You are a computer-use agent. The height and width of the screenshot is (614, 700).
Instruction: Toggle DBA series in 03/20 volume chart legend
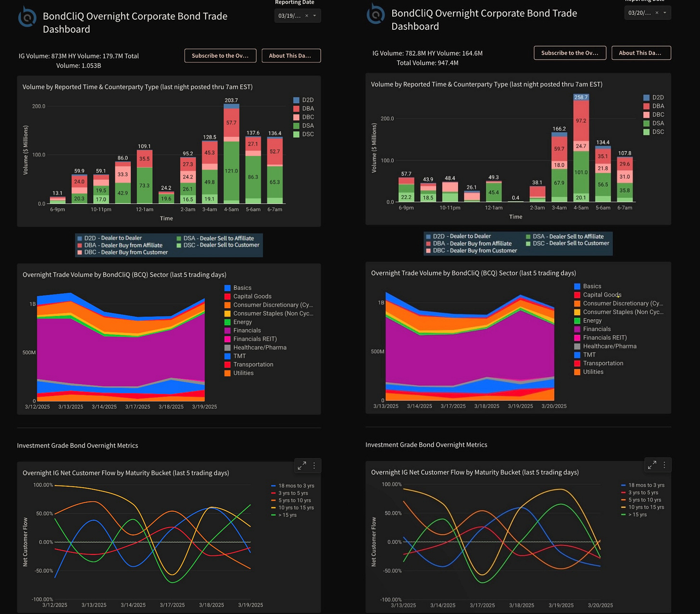[x=653, y=106]
